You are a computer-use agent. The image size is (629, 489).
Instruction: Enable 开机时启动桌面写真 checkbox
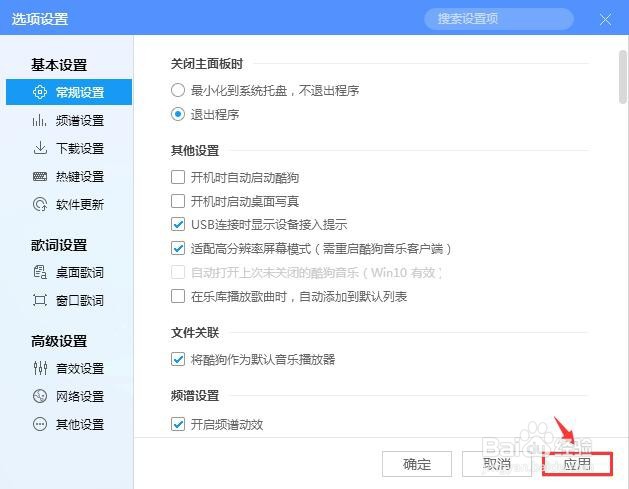178,201
